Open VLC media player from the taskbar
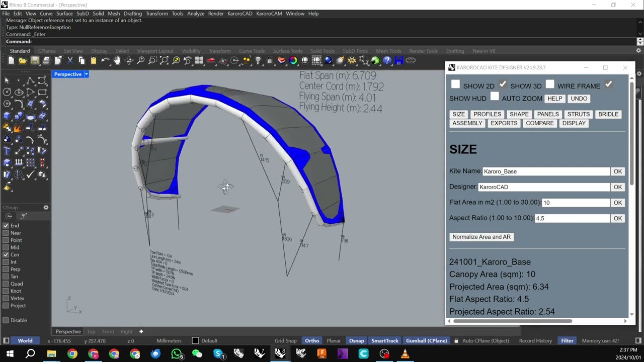The image size is (644, 362). click(x=405, y=354)
